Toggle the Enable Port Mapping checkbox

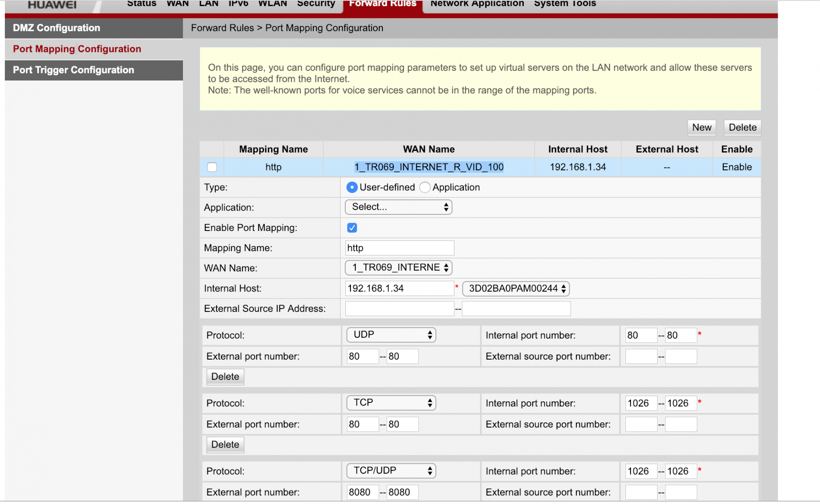tap(352, 227)
